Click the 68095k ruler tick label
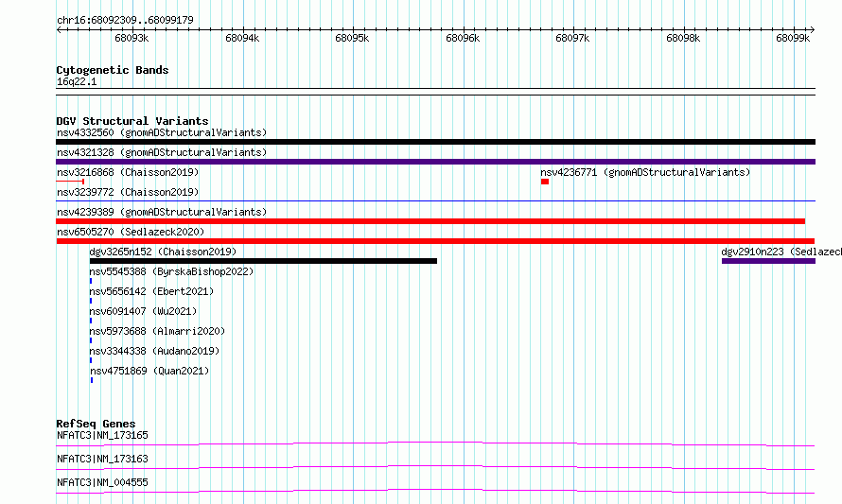 click(352, 38)
